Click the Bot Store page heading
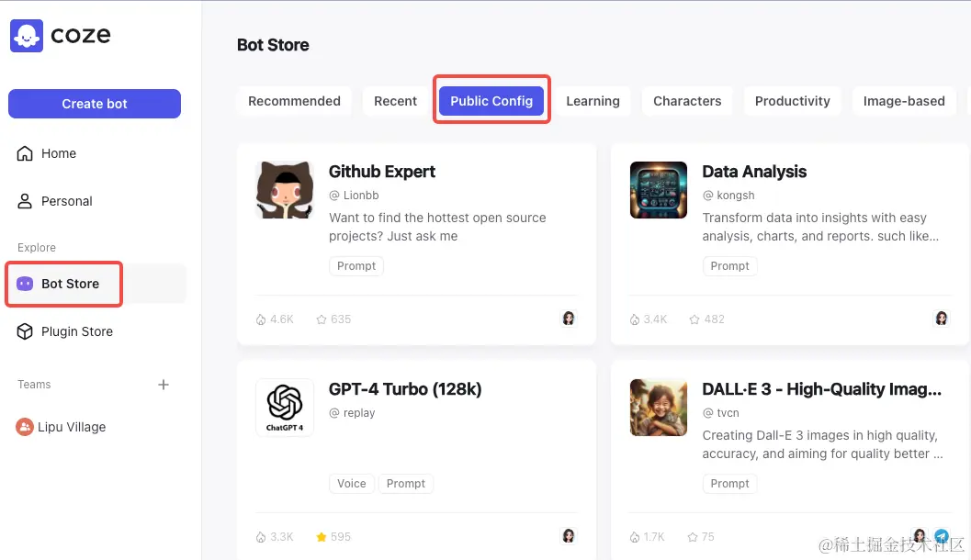The width and height of the screenshot is (971, 560). 273,45
